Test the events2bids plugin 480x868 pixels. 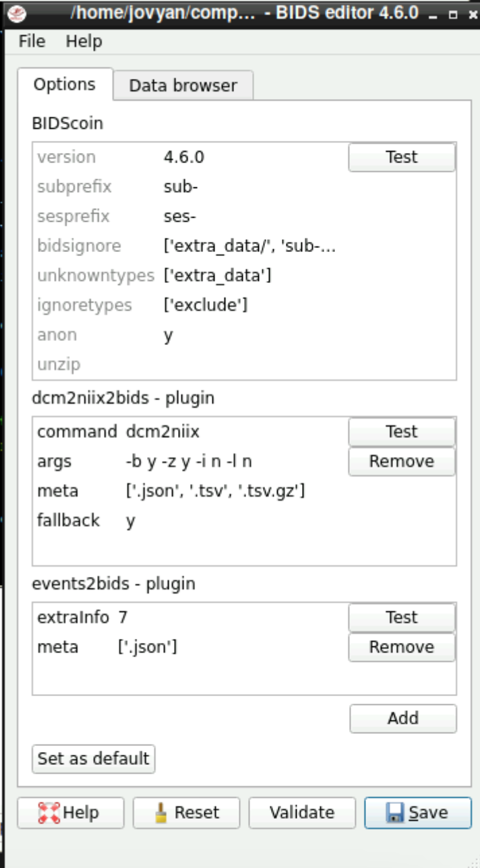pyautogui.click(x=402, y=617)
